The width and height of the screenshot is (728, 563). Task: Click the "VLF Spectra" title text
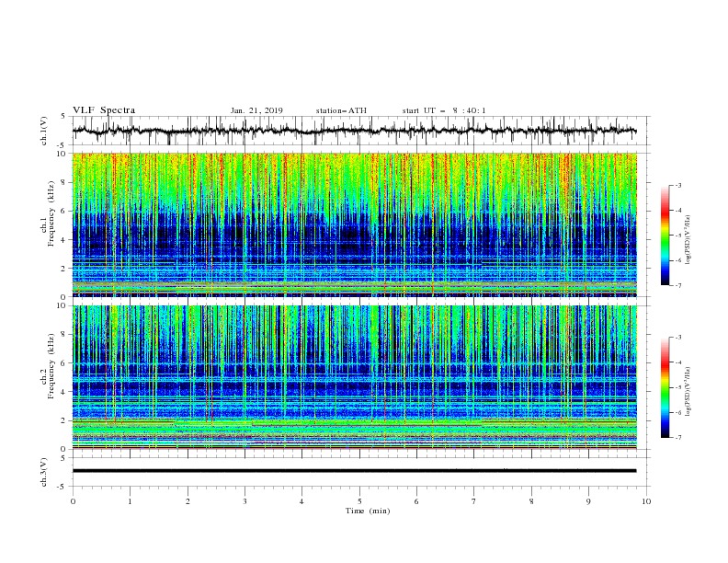point(104,110)
